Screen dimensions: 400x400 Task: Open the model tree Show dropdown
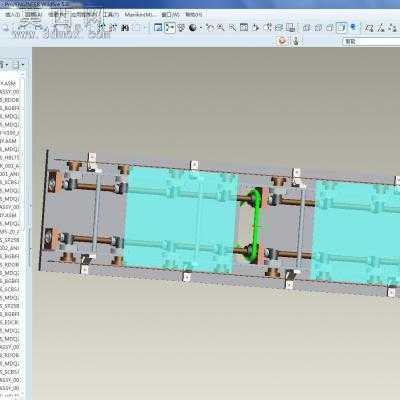(4, 65)
